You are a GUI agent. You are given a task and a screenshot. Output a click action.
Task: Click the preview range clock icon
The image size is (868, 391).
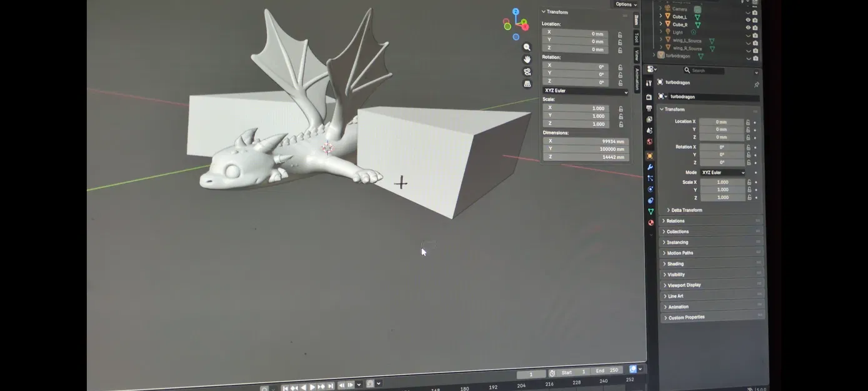pyautogui.click(x=552, y=373)
